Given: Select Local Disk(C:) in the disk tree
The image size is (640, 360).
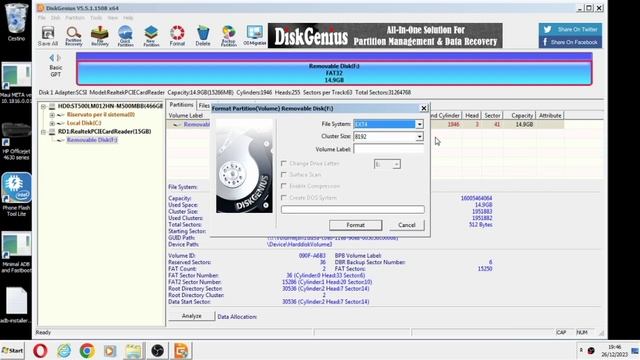Looking at the screenshot, I should tap(84, 123).
